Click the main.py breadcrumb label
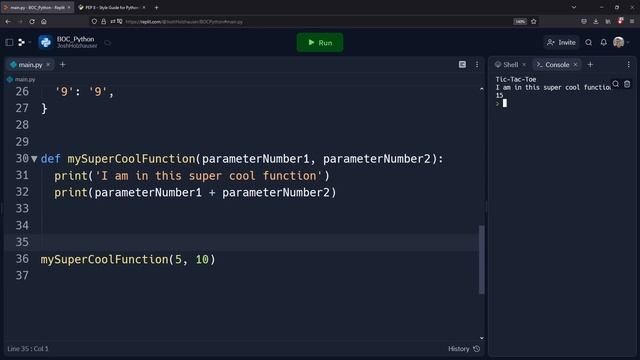Image resolution: width=640 pixels, height=360 pixels. point(25,79)
